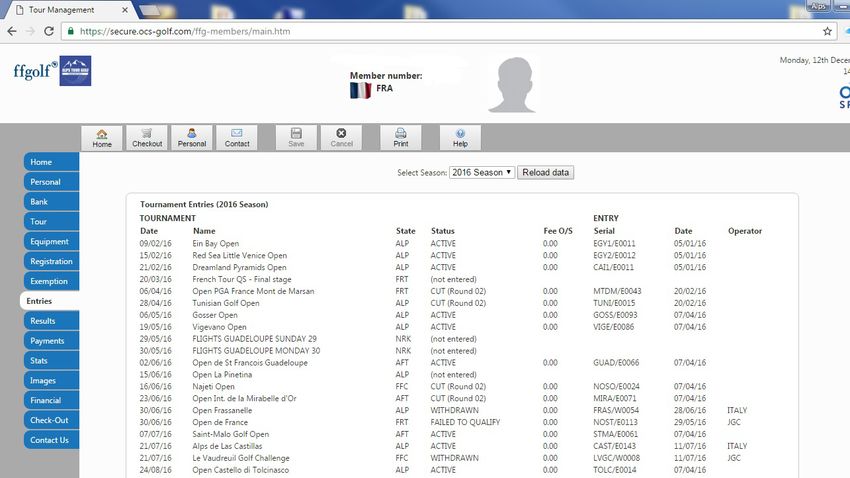Click Alps de Las Castillas entry
850x478 pixels.
pos(227,446)
